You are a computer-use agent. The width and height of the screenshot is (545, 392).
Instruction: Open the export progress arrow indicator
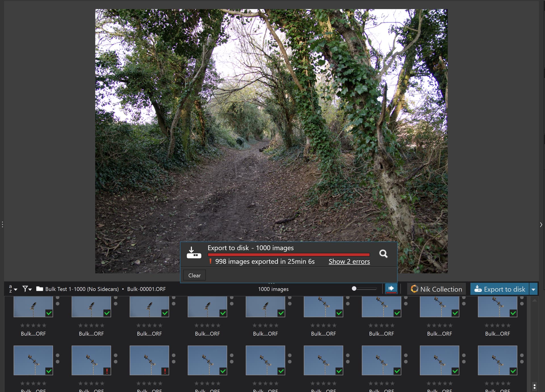[x=391, y=289]
